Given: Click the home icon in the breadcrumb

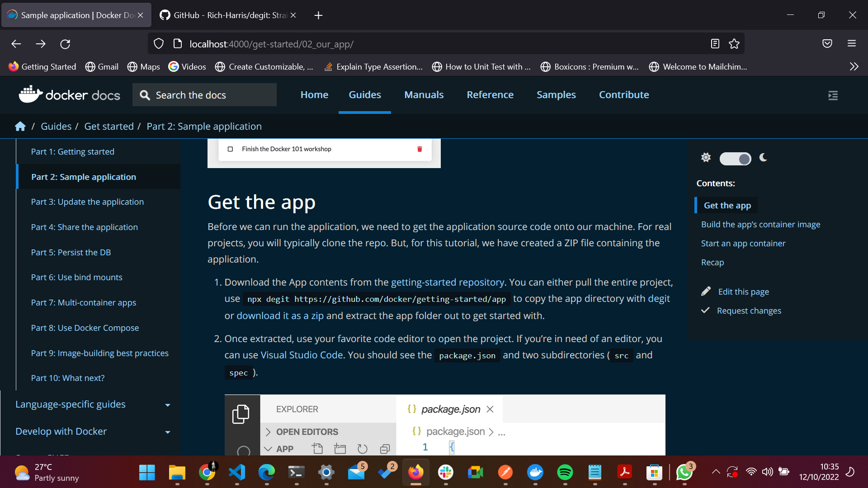Looking at the screenshot, I should tap(20, 127).
